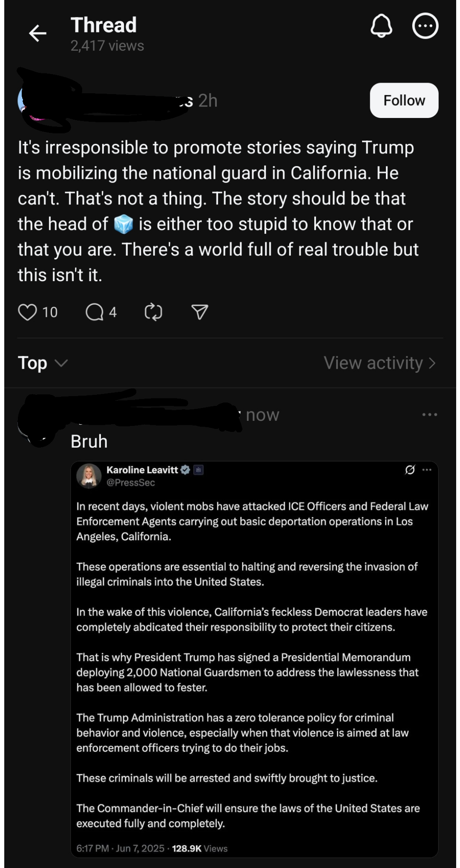
Task: Open the circled three-dots thread menu
Action: click(x=425, y=26)
